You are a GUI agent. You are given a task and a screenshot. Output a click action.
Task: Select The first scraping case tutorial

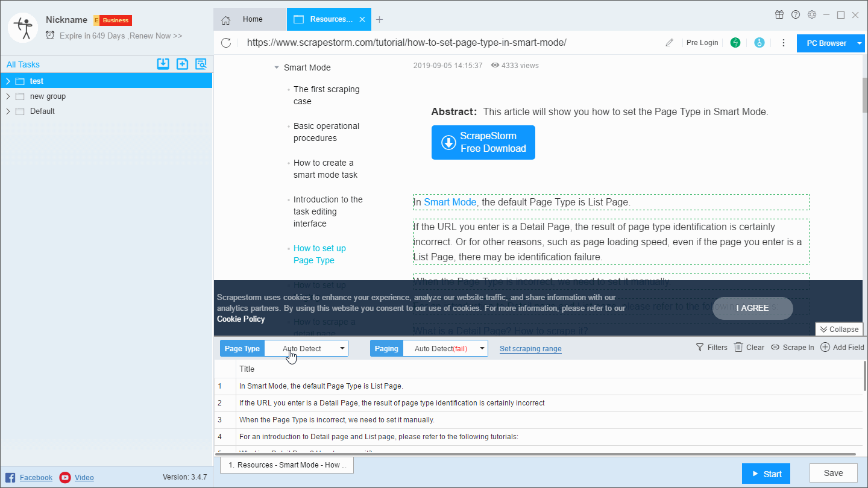327,95
